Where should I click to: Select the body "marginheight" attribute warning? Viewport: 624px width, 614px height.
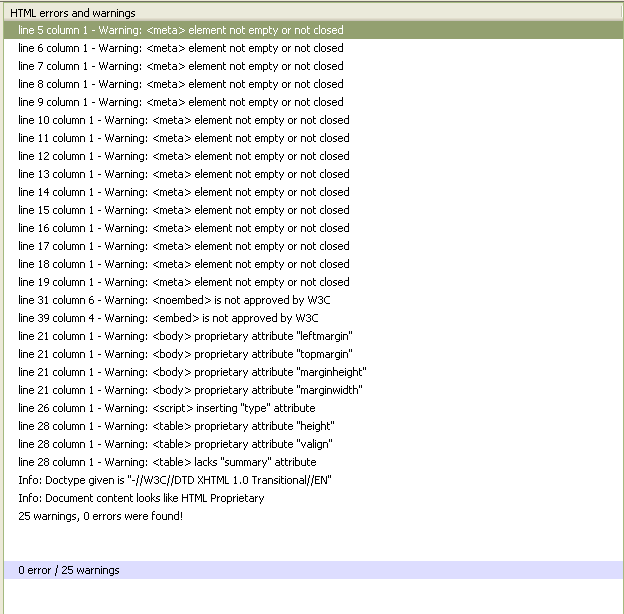(313, 372)
